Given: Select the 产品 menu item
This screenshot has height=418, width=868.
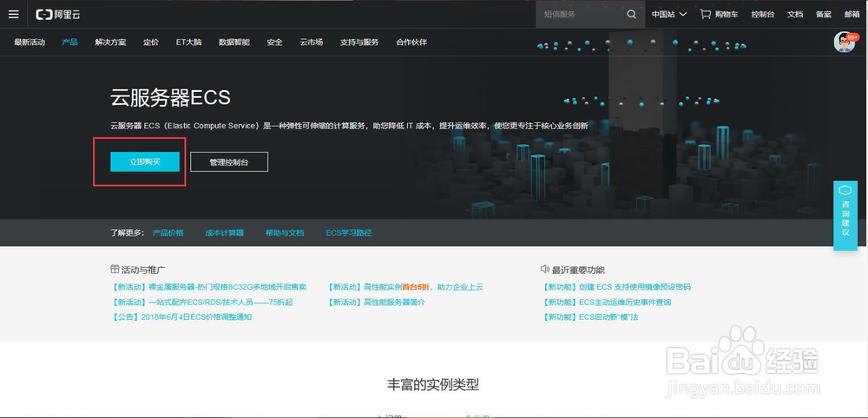Looking at the screenshot, I should coord(69,42).
